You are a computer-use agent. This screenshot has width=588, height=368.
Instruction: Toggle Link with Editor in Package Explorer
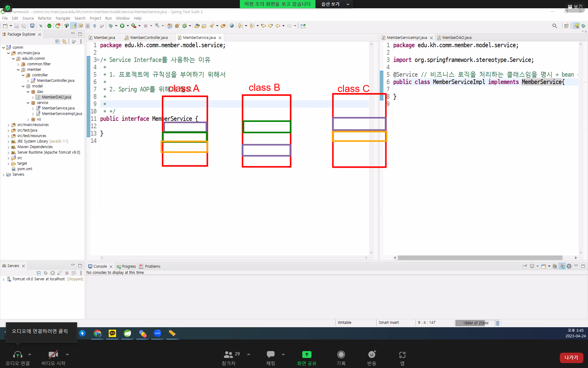click(64, 41)
